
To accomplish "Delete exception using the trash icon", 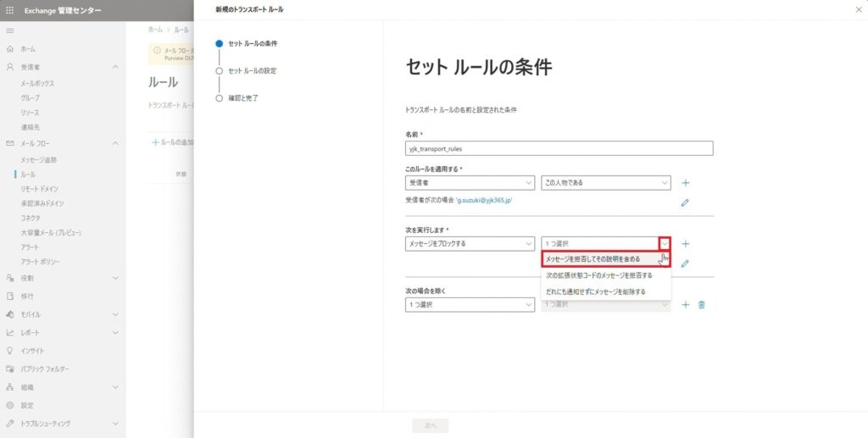I will 701,305.
